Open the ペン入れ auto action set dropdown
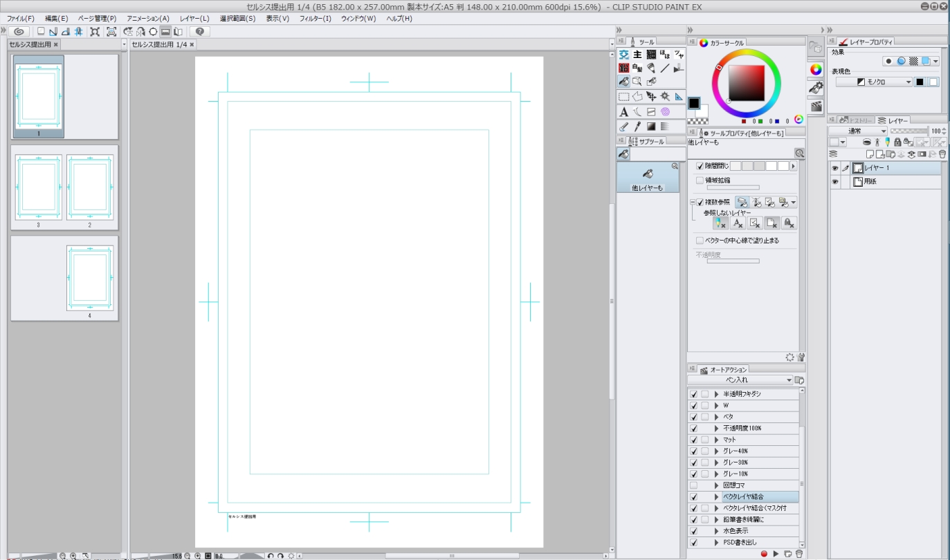This screenshot has height=560, width=950. point(740,380)
